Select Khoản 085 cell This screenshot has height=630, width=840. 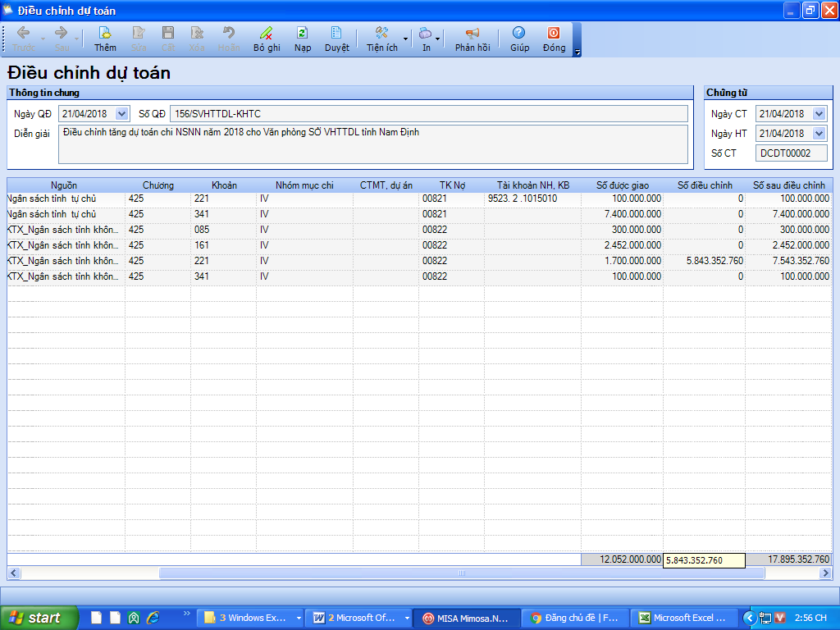pyautogui.click(x=224, y=230)
